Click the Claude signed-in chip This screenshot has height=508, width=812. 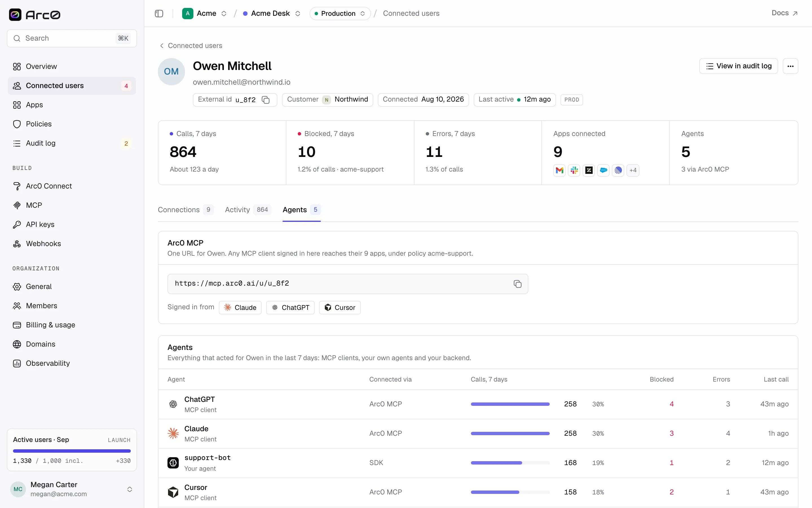coord(240,307)
